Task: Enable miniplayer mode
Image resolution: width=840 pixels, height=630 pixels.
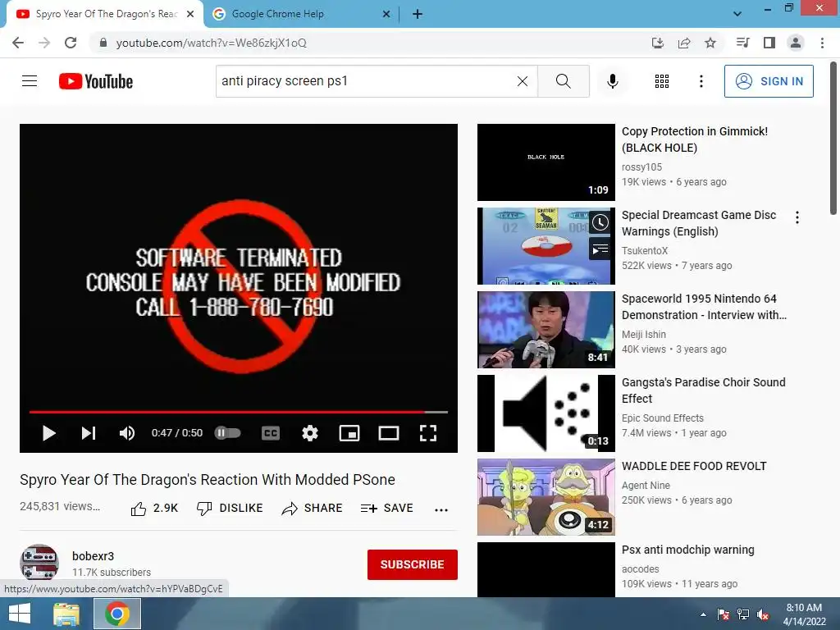Action: pyautogui.click(x=349, y=433)
